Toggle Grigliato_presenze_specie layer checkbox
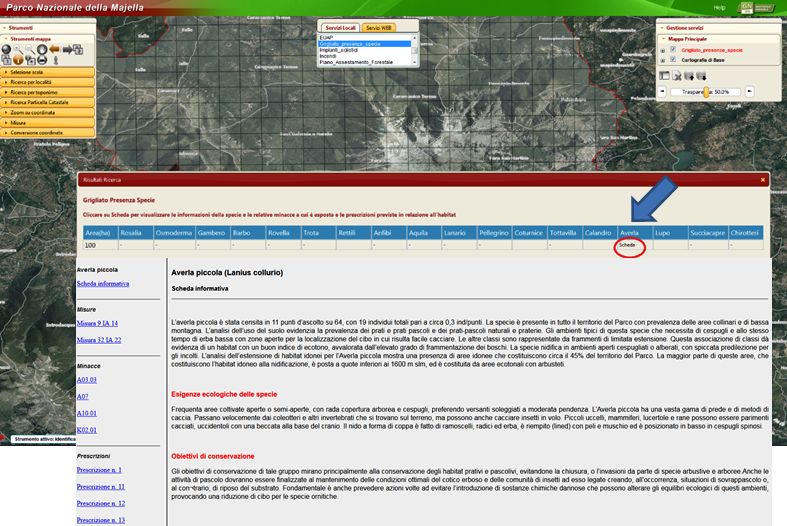 coord(673,49)
